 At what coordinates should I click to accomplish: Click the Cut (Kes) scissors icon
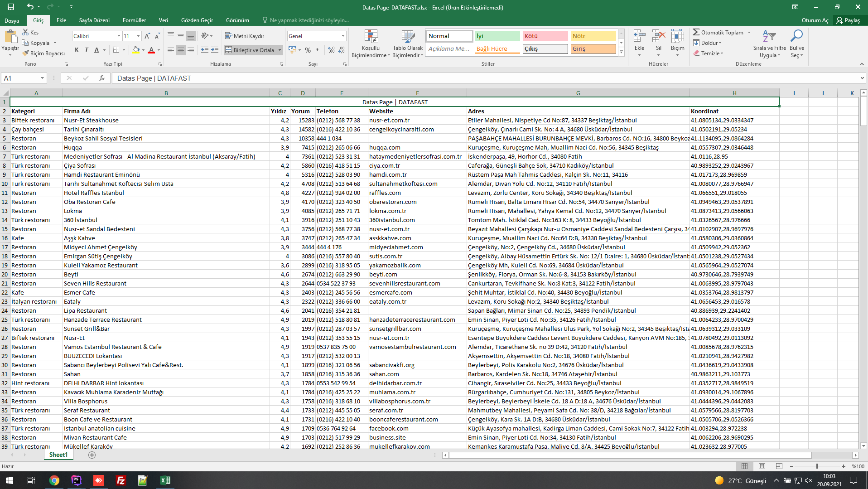click(25, 33)
